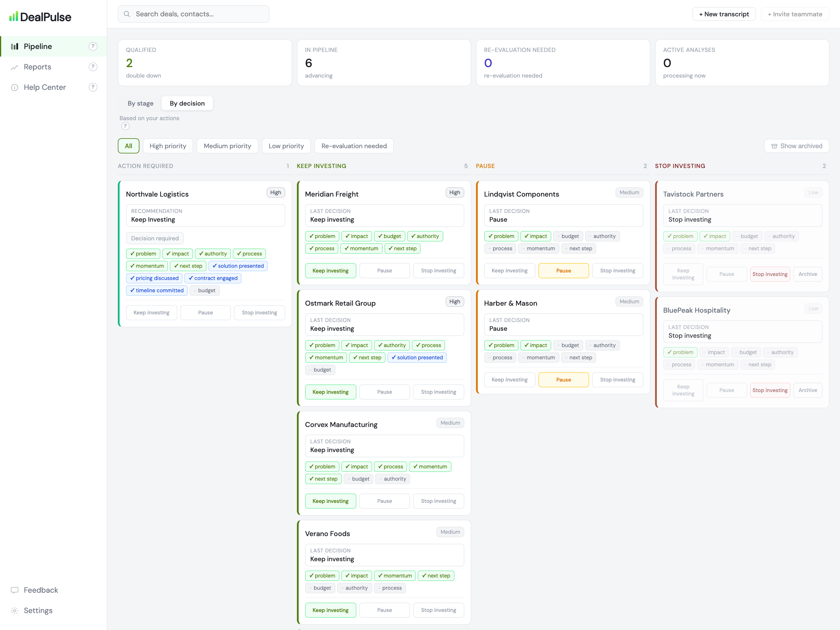Click Keep investing on Tavistock Partners
This screenshot has width=840, height=630.
683,274
